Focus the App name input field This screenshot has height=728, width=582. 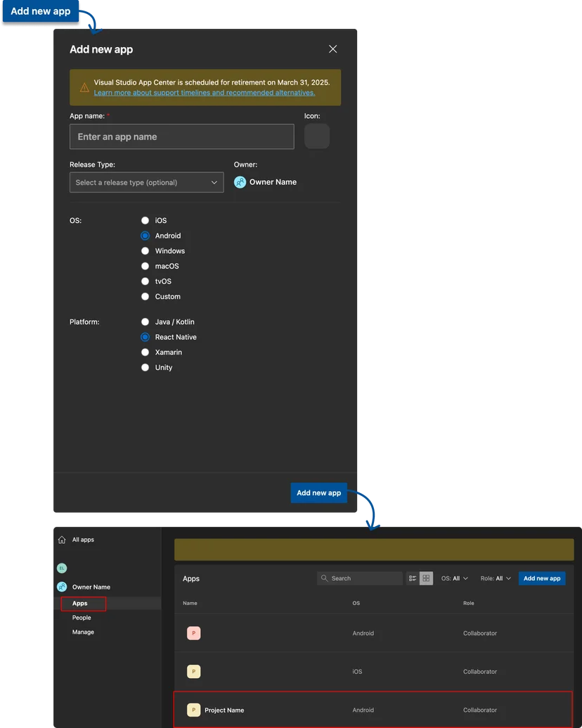182,136
